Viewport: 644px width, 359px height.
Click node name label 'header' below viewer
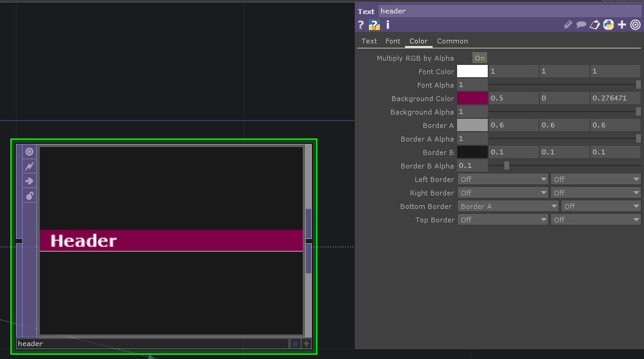pyautogui.click(x=153, y=344)
